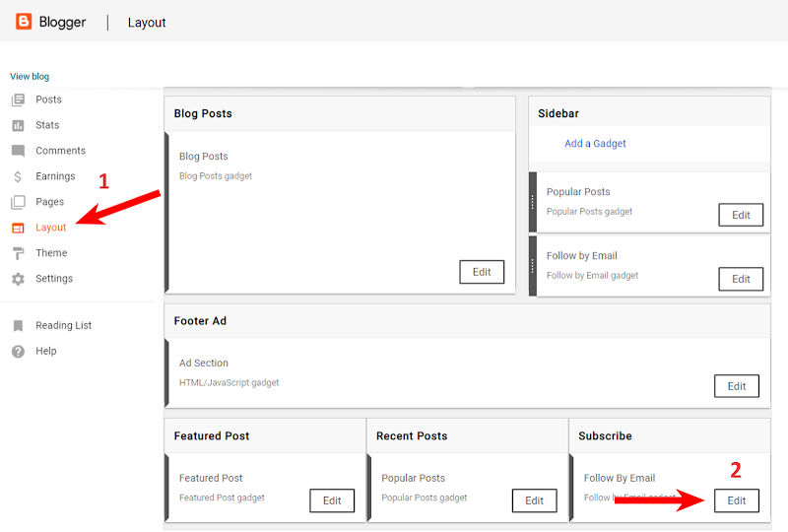Image resolution: width=788 pixels, height=532 pixels.
Task: Click the Layout header title
Action: pyautogui.click(x=147, y=23)
